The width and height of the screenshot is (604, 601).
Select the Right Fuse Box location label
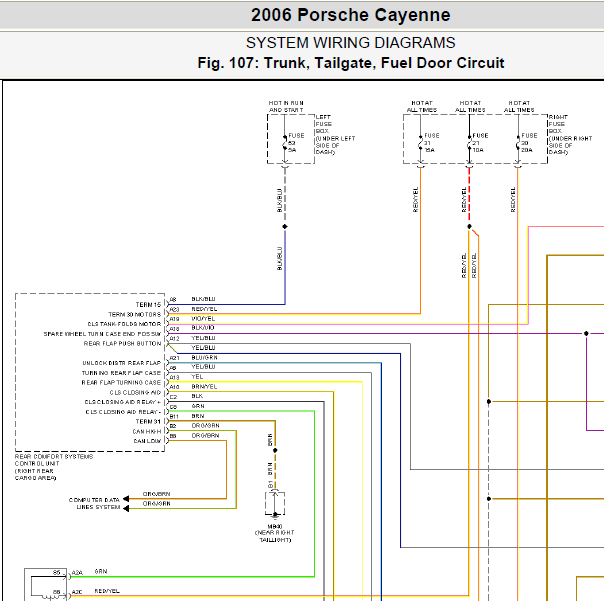pos(570,134)
